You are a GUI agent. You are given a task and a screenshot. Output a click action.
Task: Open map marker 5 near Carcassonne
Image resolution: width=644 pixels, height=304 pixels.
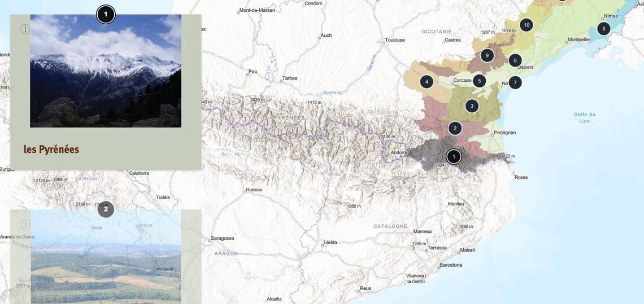click(479, 81)
